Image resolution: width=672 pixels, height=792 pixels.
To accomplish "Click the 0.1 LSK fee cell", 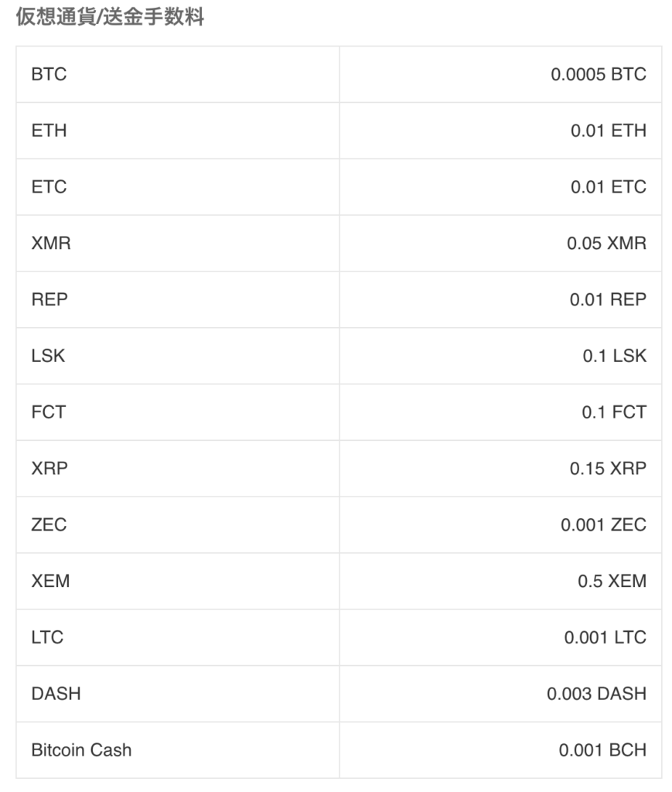I will tap(614, 356).
